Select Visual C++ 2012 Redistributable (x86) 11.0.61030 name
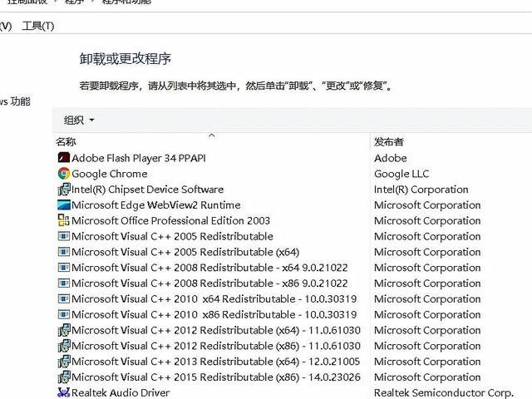Screen dimensions: 532x399 coord(216,346)
